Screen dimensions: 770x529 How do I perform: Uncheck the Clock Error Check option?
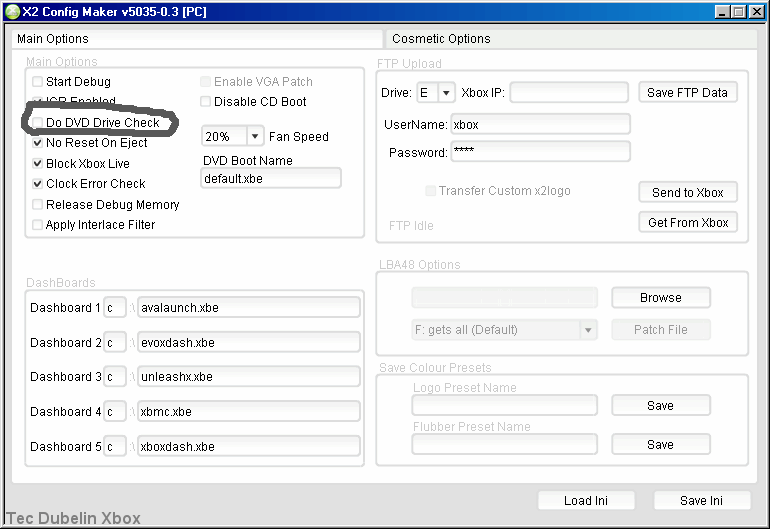coord(38,184)
